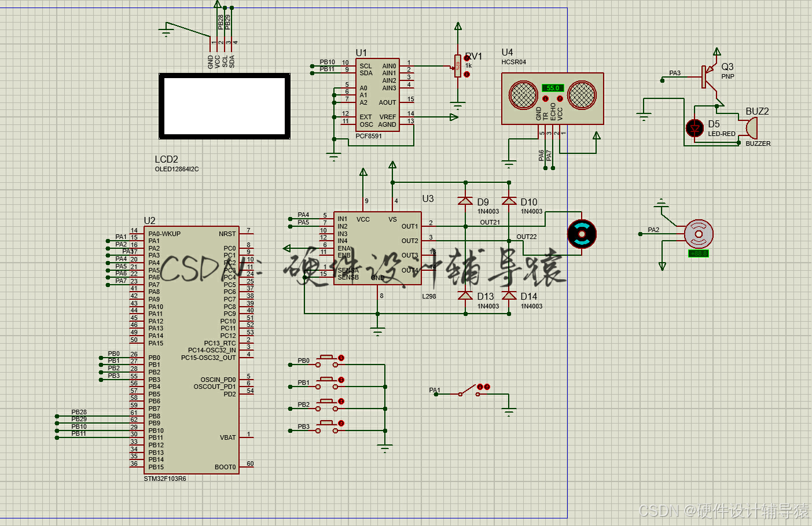Viewport: 812px width, 526px height.
Task: Select the servo motor on PA2
Action: pos(699,234)
